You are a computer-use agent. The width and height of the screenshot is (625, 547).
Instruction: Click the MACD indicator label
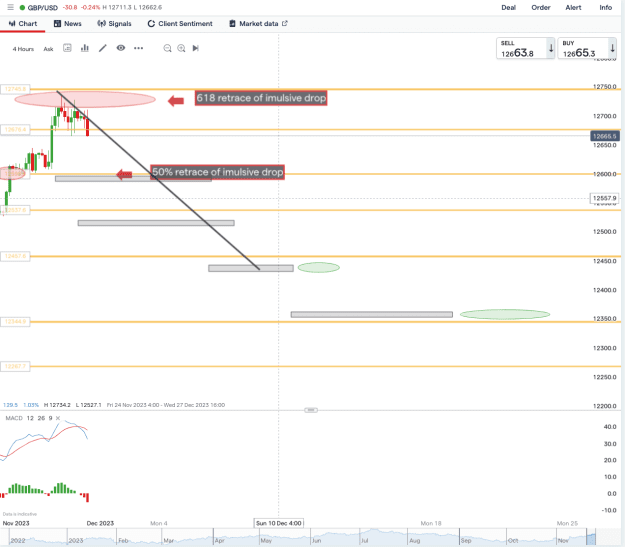(x=14, y=418)
